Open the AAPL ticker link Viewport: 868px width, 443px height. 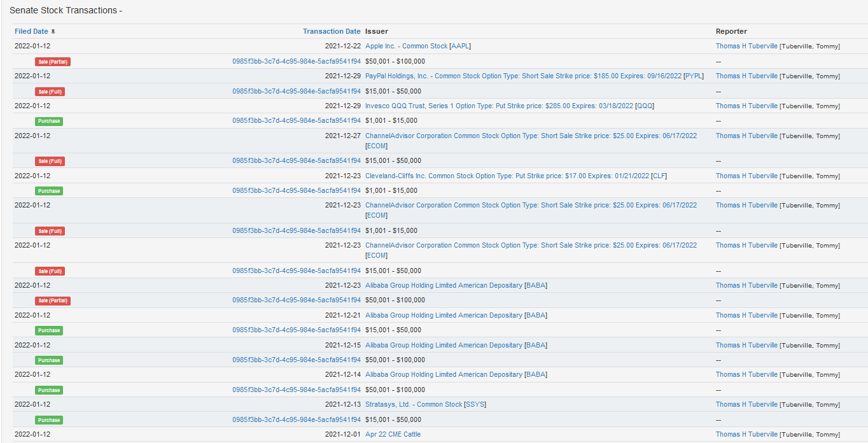pos(460,46)
